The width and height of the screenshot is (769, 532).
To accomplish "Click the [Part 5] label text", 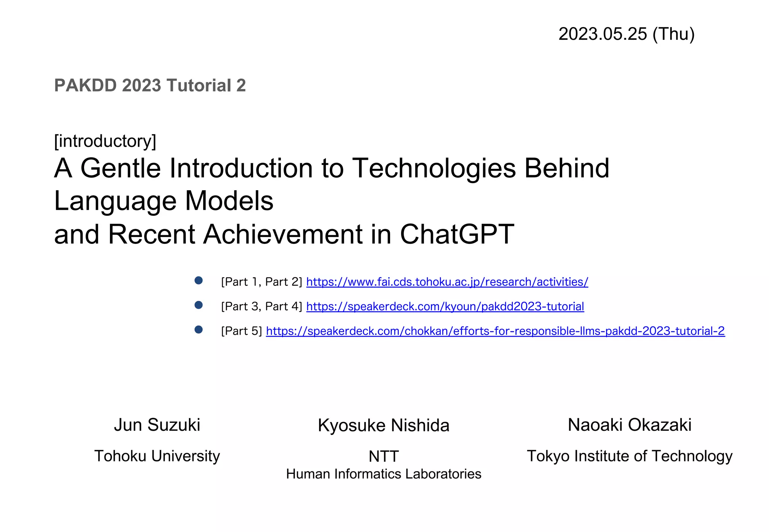I will (241, 331).
